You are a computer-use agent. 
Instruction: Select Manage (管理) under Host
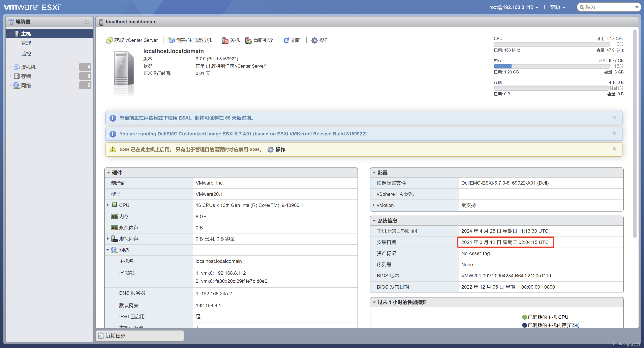(x=26, y=43)
